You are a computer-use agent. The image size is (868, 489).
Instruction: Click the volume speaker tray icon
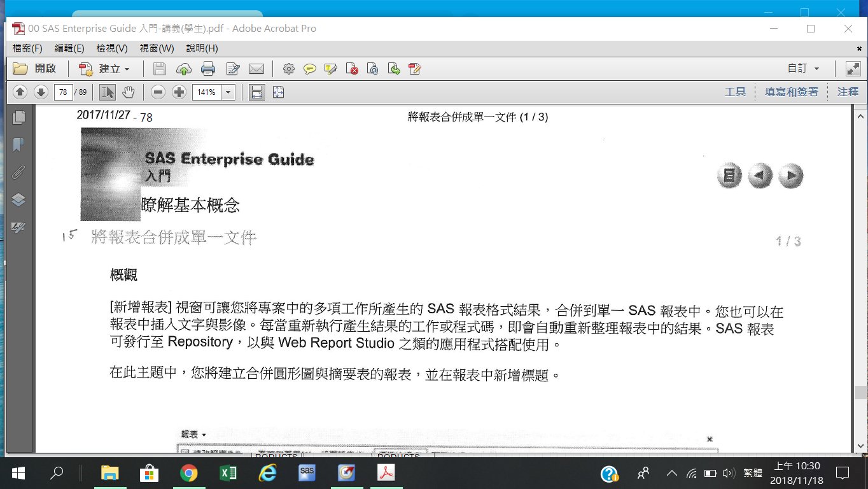click(x=729, y=473)
